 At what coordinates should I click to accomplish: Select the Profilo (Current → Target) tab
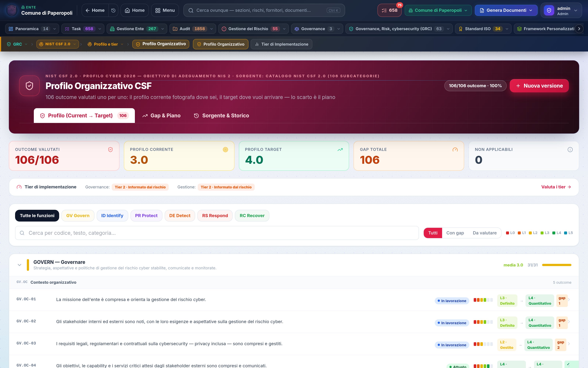click(84, 116)
